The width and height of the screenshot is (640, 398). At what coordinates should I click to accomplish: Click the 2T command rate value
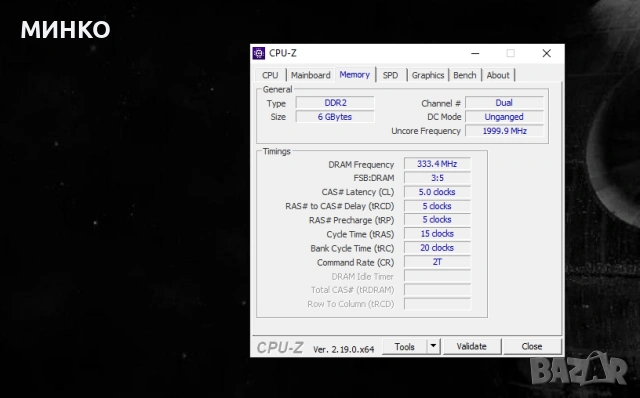tap(437, 262)
